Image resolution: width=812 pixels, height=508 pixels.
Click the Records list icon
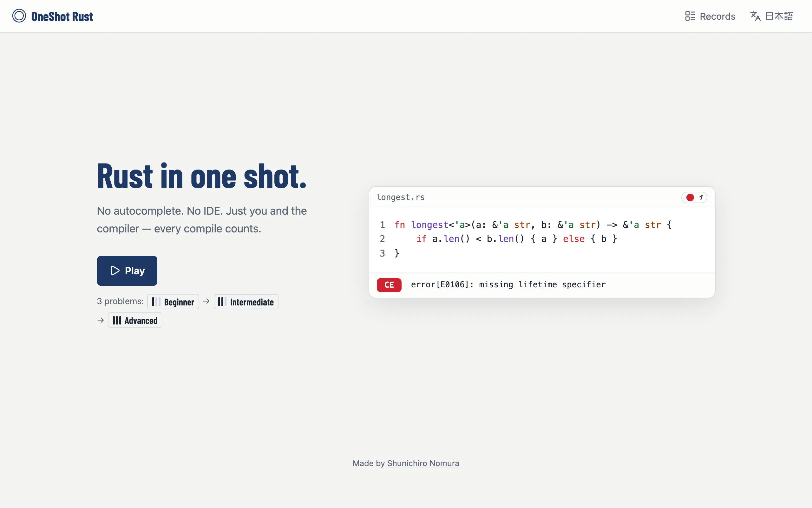pyautogui.click(x=690, y=16)
